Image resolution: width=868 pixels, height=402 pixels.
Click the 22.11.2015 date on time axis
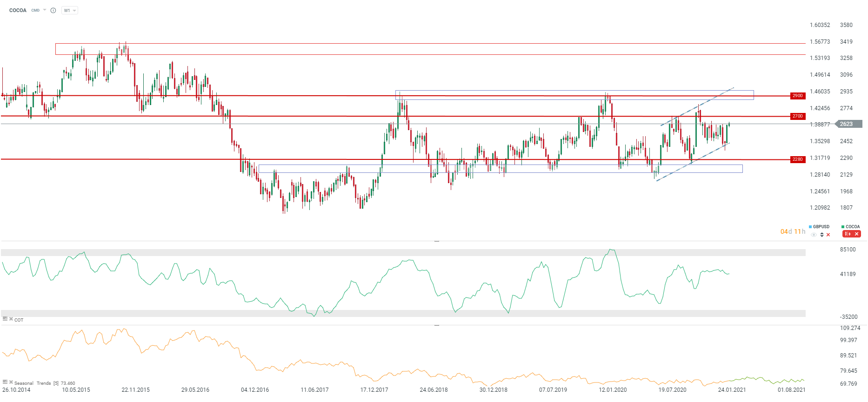[135, 390]
